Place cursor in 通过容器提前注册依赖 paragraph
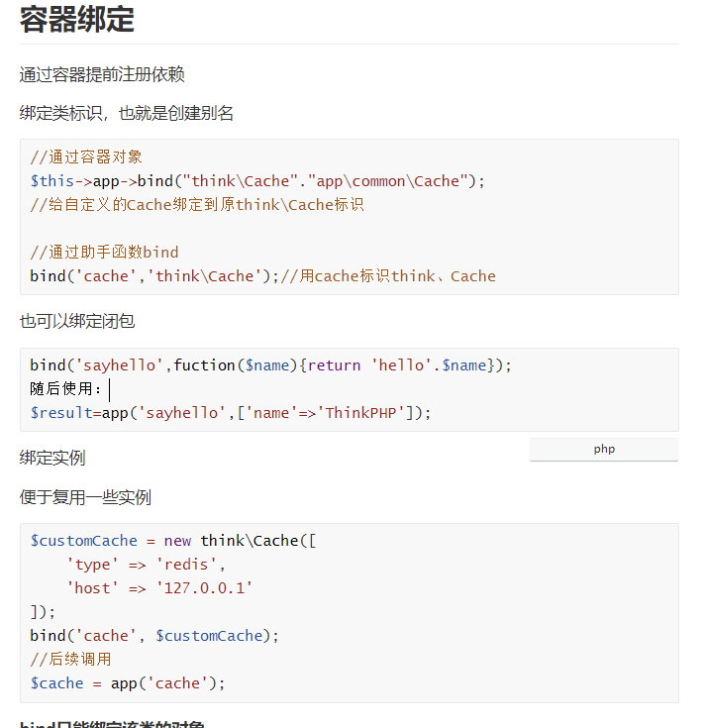707x728 pixels. (102, 74)
